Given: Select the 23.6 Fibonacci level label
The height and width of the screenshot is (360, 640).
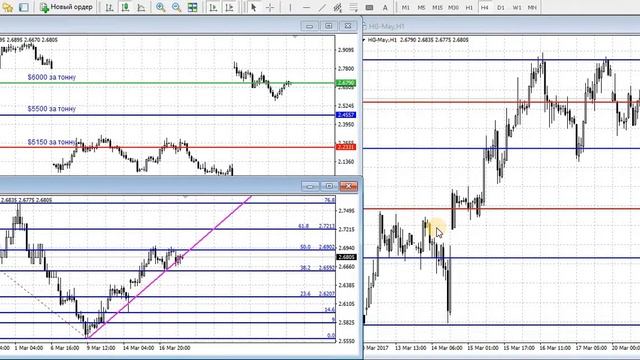Looking at the screenshot, I should click(305, 293).
